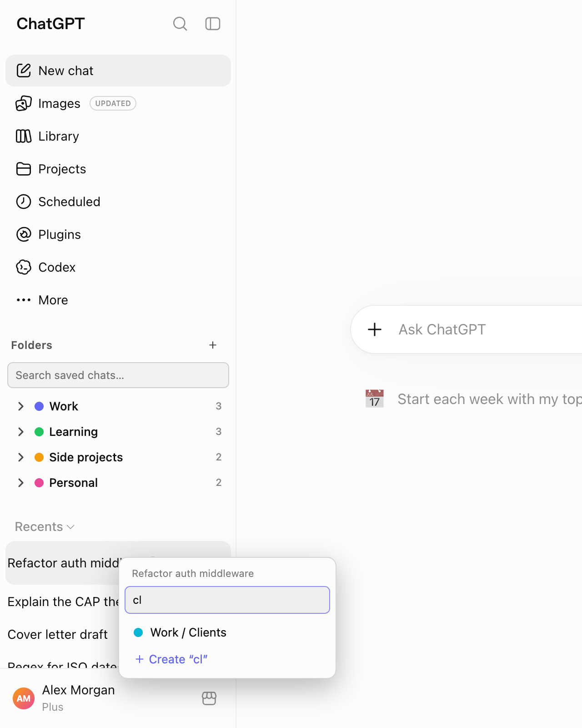Start a New chat
The width and height of the screenshot is (582, 728).
[118, 71]
